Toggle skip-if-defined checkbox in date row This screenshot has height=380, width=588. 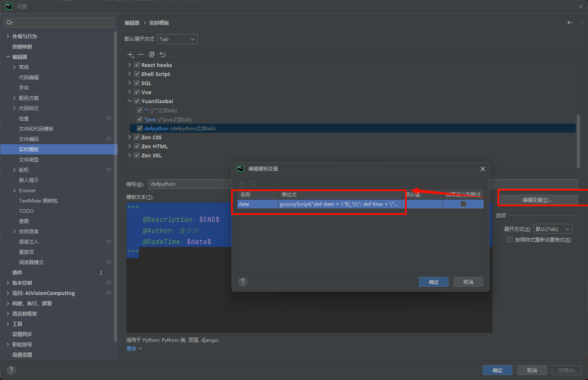463,204
